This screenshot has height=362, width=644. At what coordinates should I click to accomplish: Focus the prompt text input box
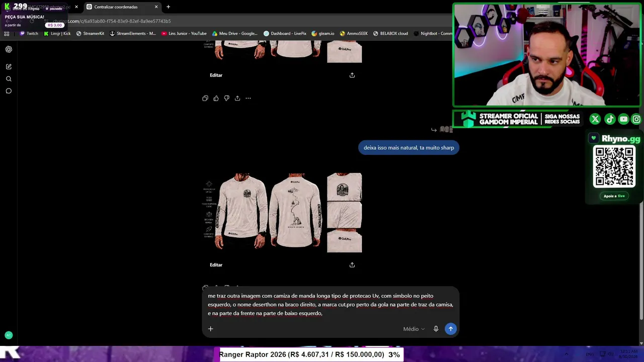(x=331, y=305)
